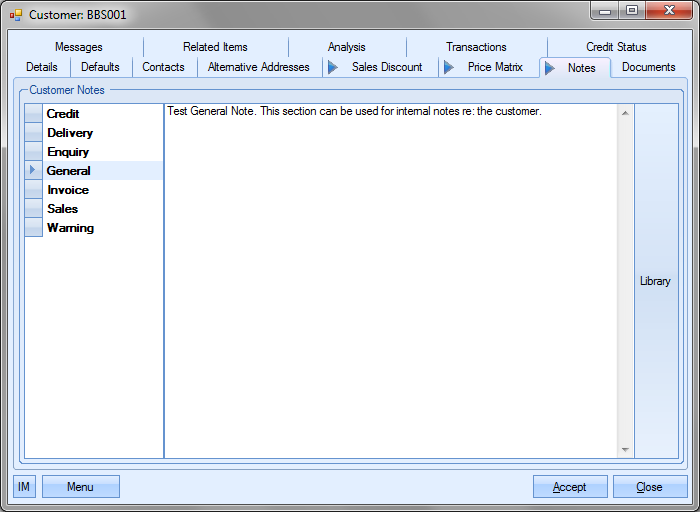Click the row selector beside Warning

pyautogui.click(x=33, y=228)
